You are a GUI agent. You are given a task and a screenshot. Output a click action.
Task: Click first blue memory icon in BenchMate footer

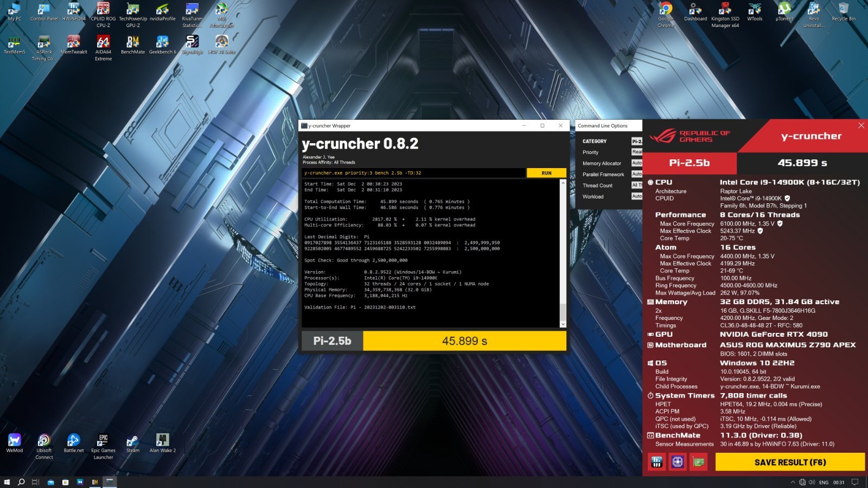pos(657,463)
